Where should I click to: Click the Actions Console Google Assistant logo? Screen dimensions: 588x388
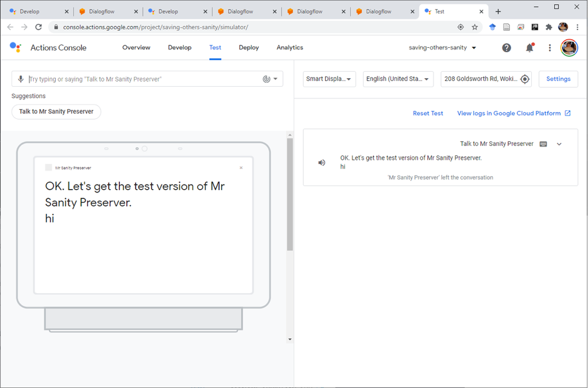point(16,47)
